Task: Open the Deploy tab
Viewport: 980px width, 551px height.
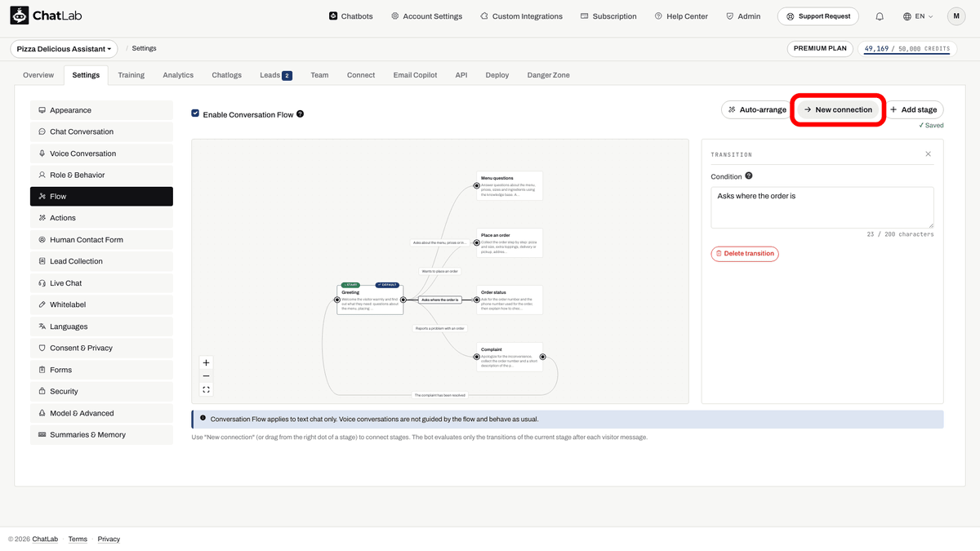Action: tap(497, 75)
